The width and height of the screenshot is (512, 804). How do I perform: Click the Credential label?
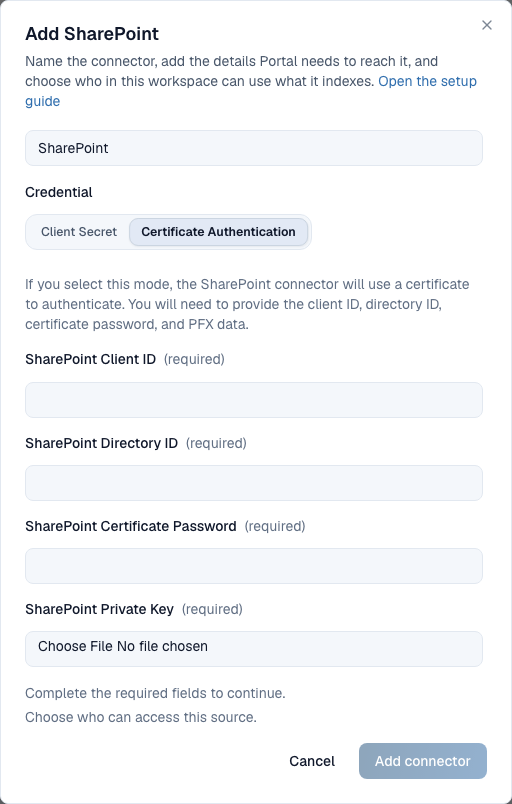[59, 192]
